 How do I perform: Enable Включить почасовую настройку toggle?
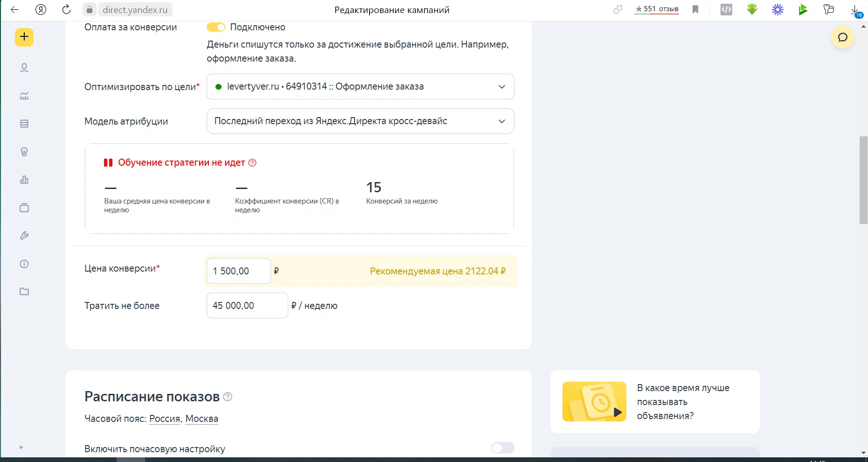pos(502,448)
